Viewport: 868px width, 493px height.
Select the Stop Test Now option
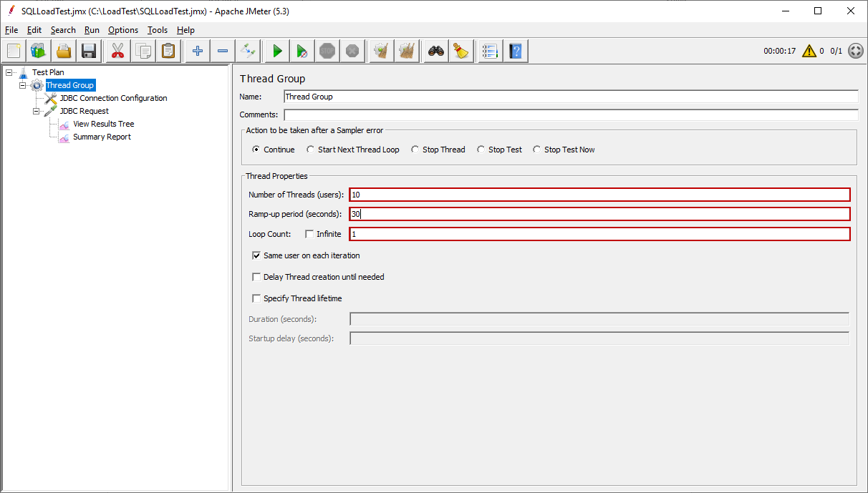coord(536,150)
